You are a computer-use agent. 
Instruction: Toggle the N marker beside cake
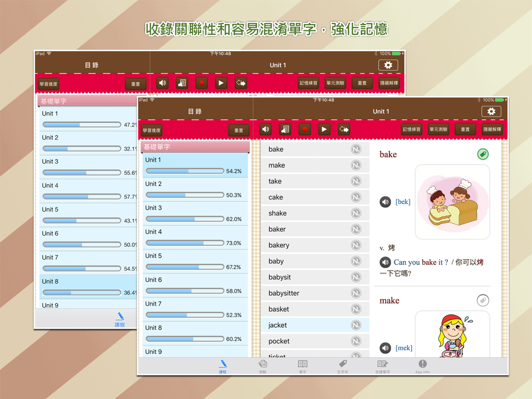[x=356, y=197]
